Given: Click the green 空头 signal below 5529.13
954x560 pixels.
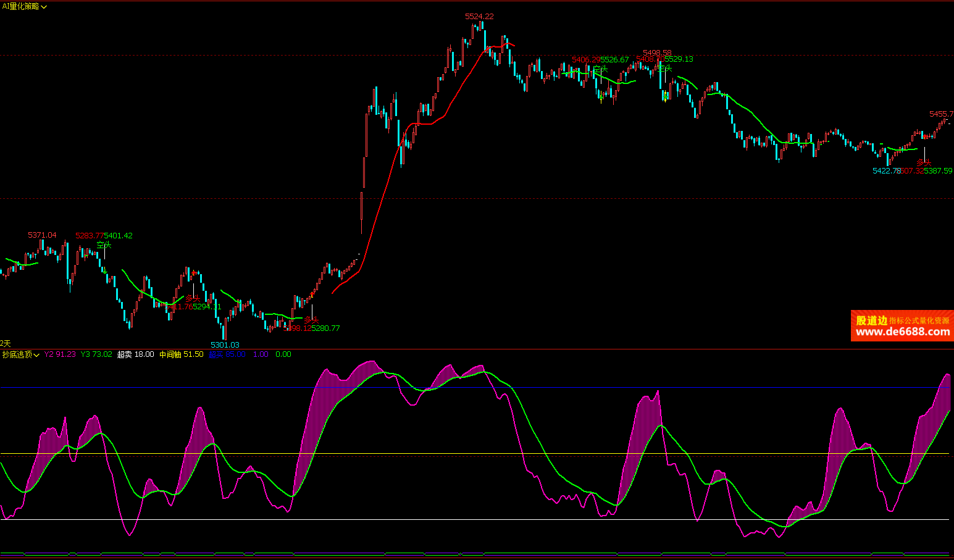Looking at the screenshot, I should (664, 69).
